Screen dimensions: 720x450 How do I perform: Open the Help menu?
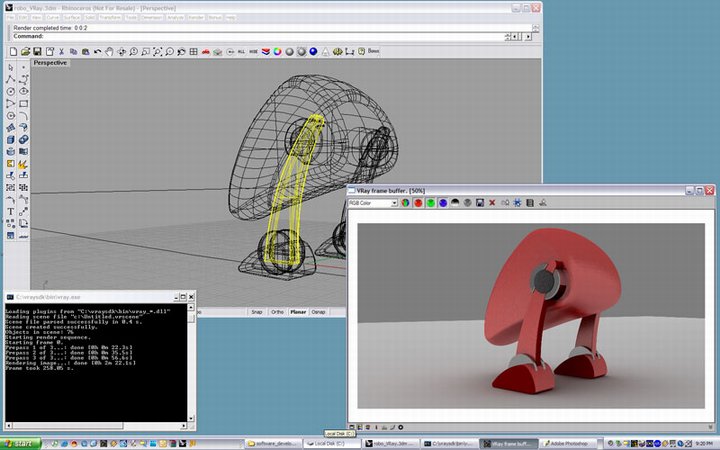(x=231, y=17)
